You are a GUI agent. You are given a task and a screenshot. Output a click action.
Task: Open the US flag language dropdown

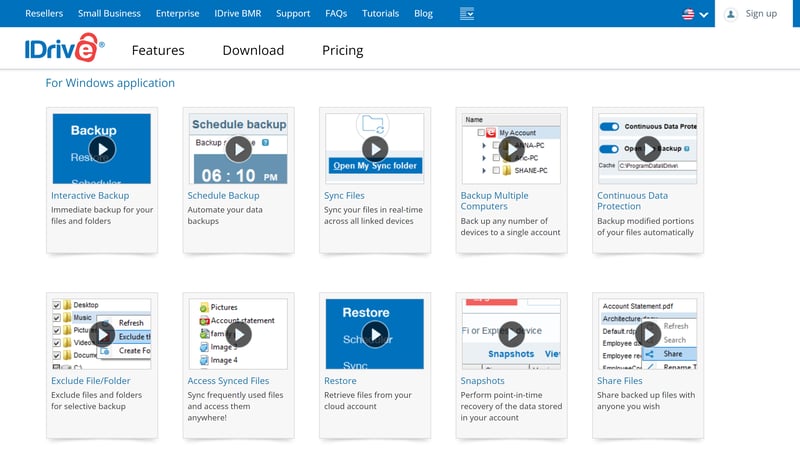coord(695,14)
